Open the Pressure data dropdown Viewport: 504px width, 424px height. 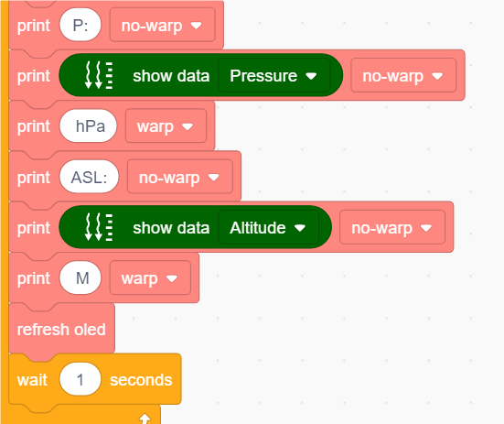[274, 76]
